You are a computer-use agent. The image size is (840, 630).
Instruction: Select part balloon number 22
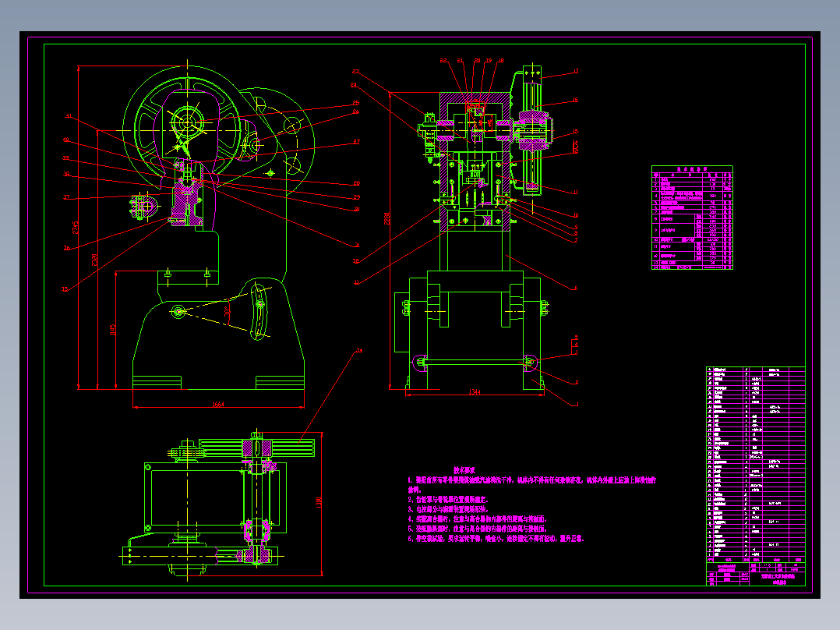443,61
